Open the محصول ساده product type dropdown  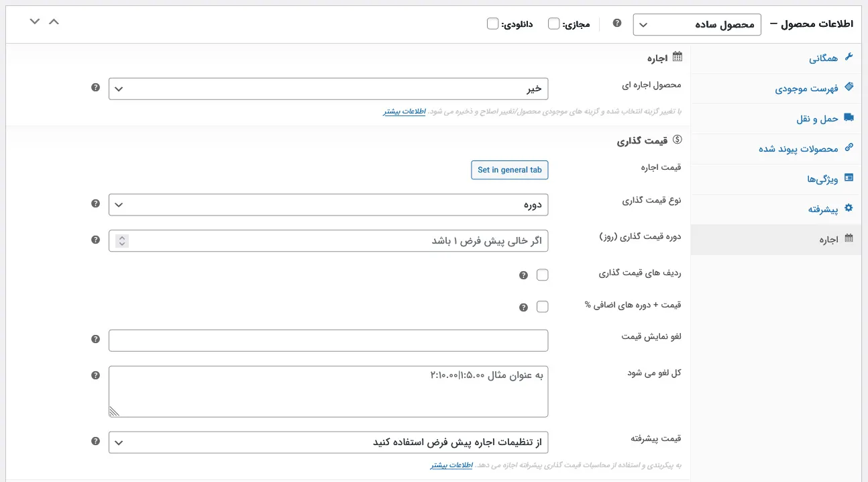tap(697, 24)
